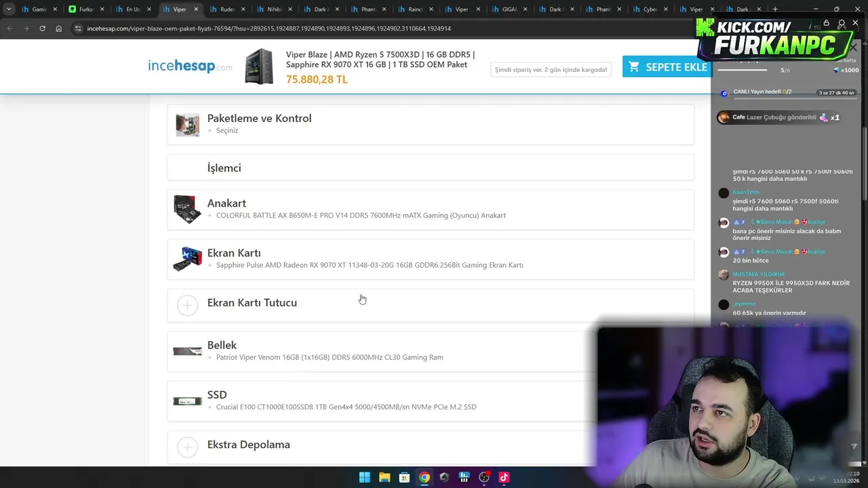The height and width of the screenshot is (488, 868).
Task: Click the incehesap.com logo
Action: [190, 66]
